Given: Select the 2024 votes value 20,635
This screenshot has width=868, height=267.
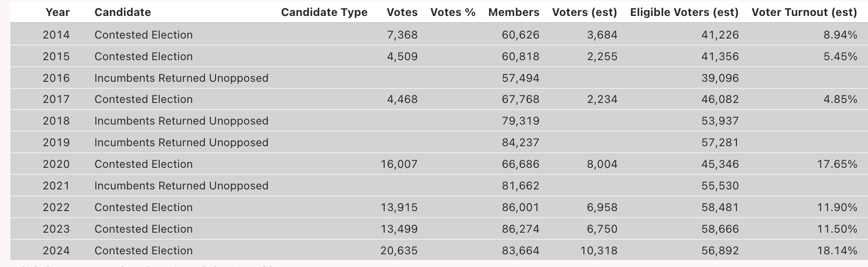Looking at the screenshot, I should tap(399, 251).
